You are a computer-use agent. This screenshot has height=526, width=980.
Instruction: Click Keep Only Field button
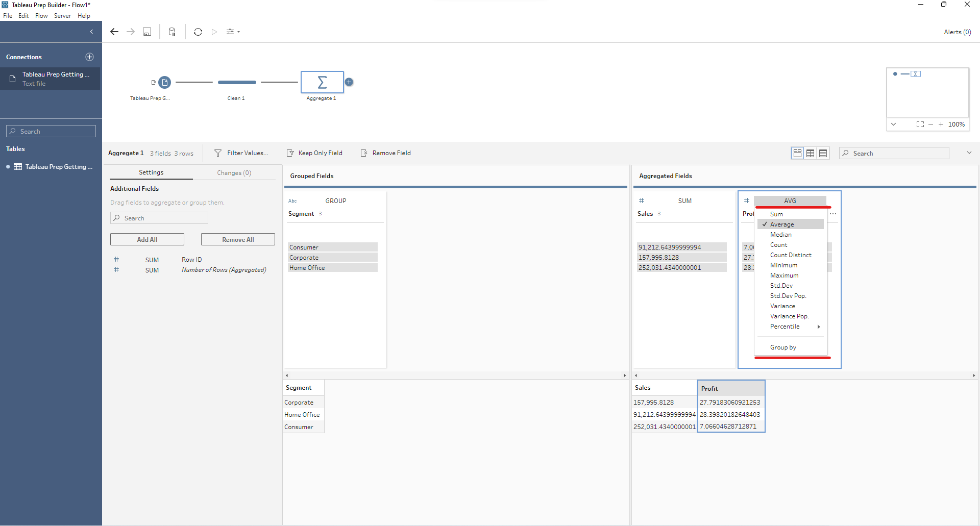[x=314, y=153]
